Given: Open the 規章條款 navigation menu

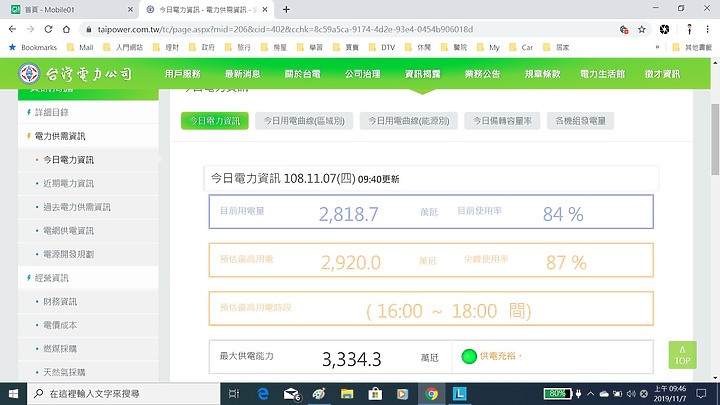Looking at the screenshot, I should (542, 74).
